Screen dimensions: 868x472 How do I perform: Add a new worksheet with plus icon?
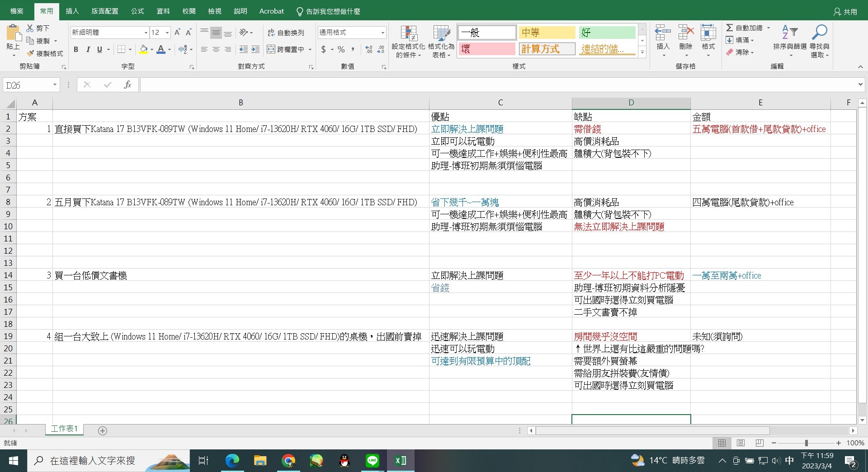(103, 431)
